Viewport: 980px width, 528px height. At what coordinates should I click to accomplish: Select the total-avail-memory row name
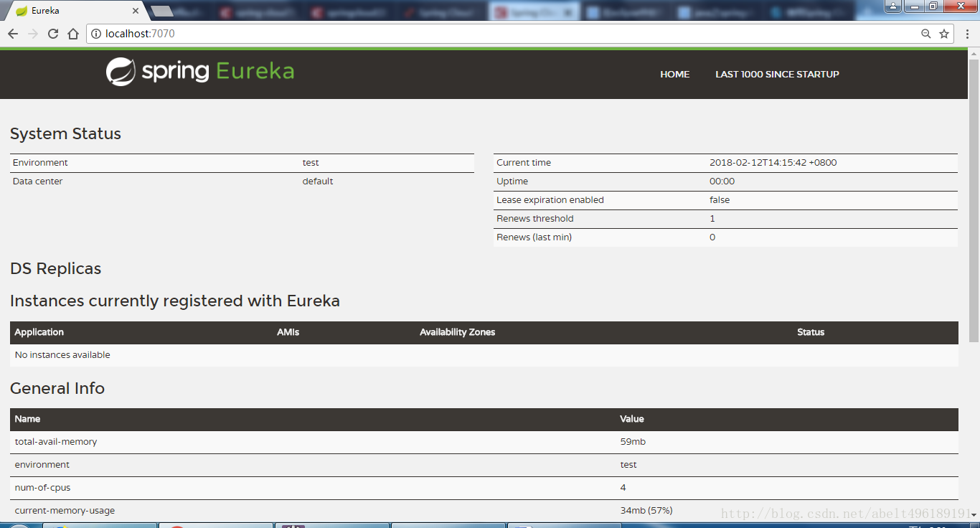point(56,442)
